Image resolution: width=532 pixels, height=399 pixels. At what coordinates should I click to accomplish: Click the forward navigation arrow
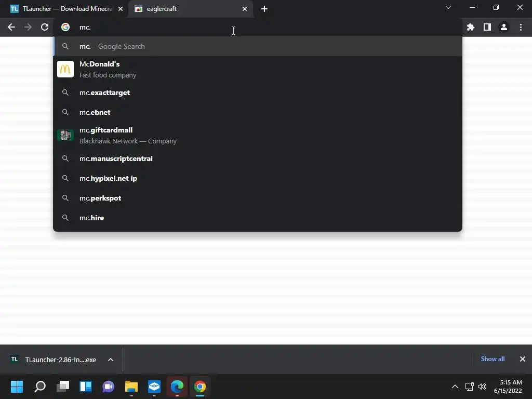(x=28, y=27)
